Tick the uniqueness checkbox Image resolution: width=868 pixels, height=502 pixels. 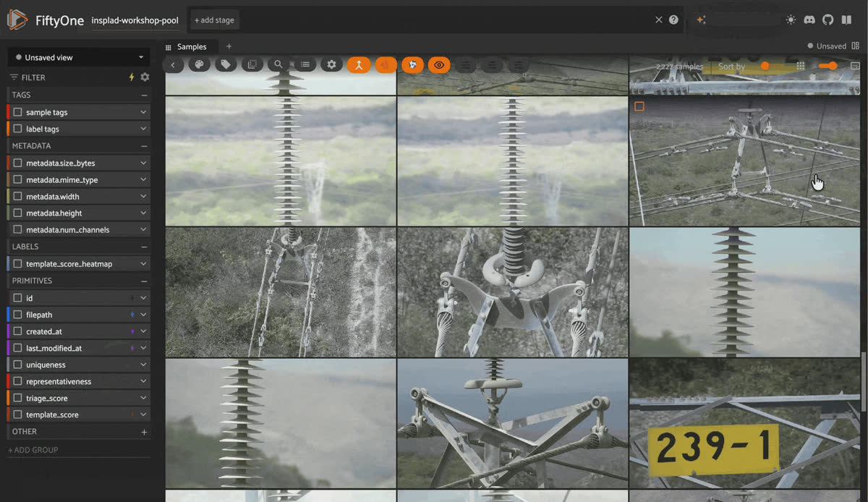pos(17,365)
